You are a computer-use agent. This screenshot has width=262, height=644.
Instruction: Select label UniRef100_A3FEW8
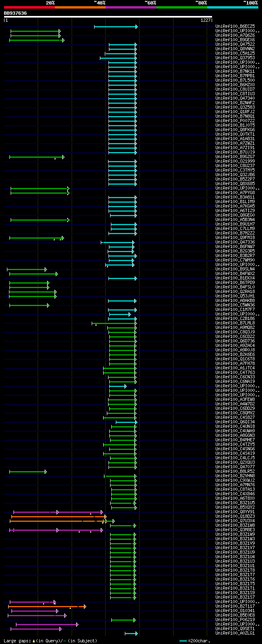[x=235, y=400]
